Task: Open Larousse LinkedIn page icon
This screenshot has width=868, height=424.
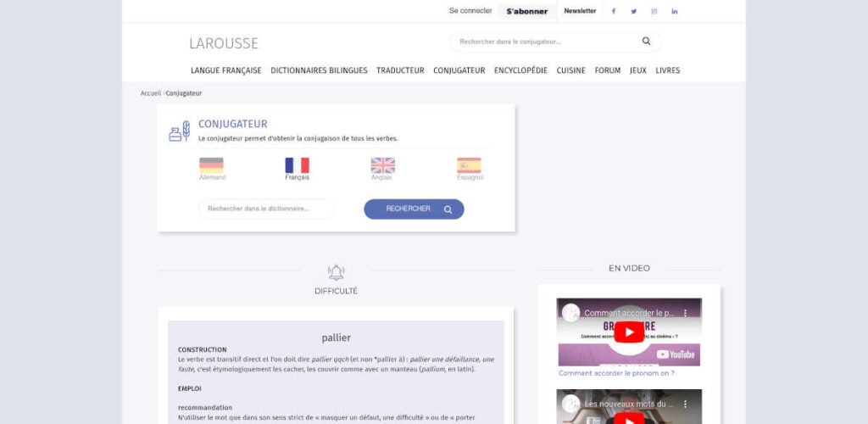Action: coord(674,11)
